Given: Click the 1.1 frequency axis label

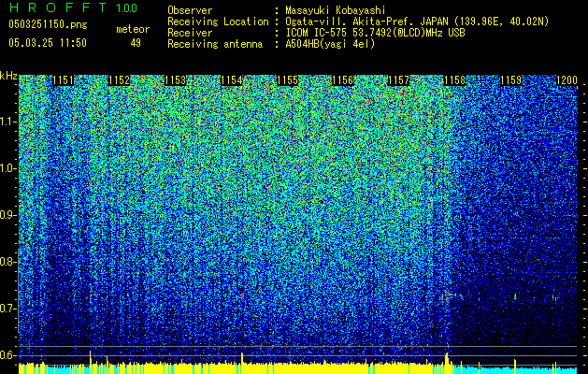Looking at the screenshot, I should coord(8,122).
